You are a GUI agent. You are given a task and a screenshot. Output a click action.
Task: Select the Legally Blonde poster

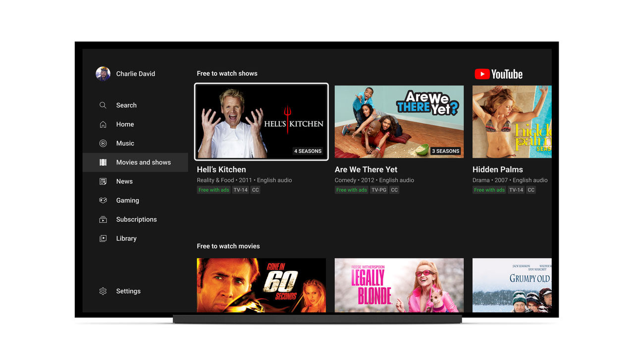click(x=399, y=285)
